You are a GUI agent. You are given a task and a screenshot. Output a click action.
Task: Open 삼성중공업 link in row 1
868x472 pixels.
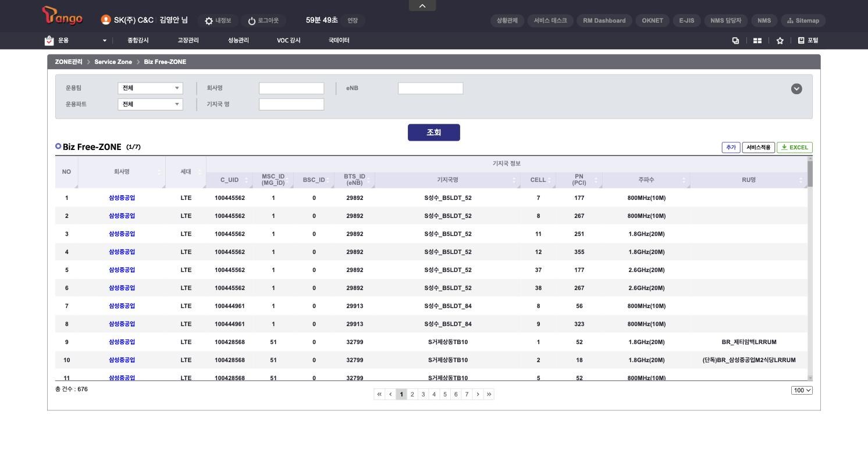(x=122, y=198)
